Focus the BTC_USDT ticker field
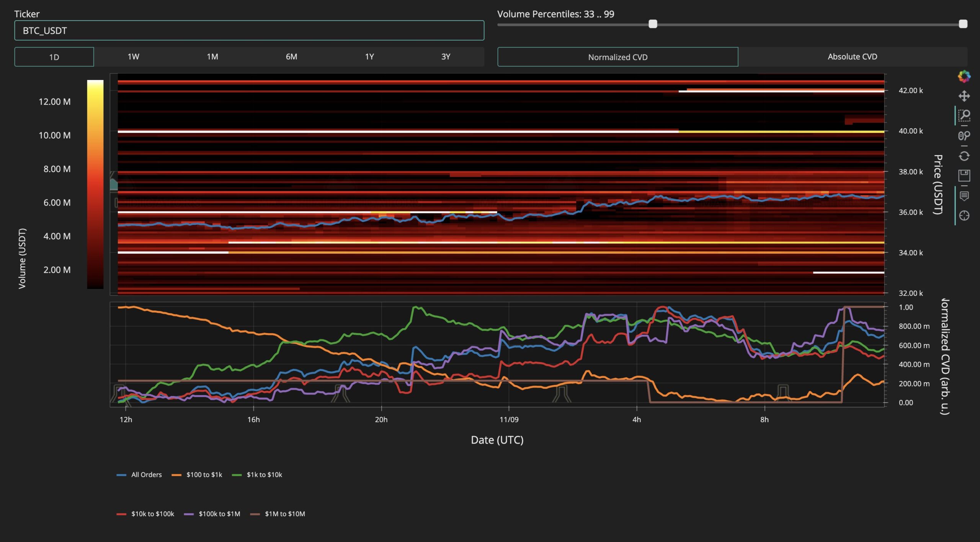 pyautogui.click(x=249, y=31)
